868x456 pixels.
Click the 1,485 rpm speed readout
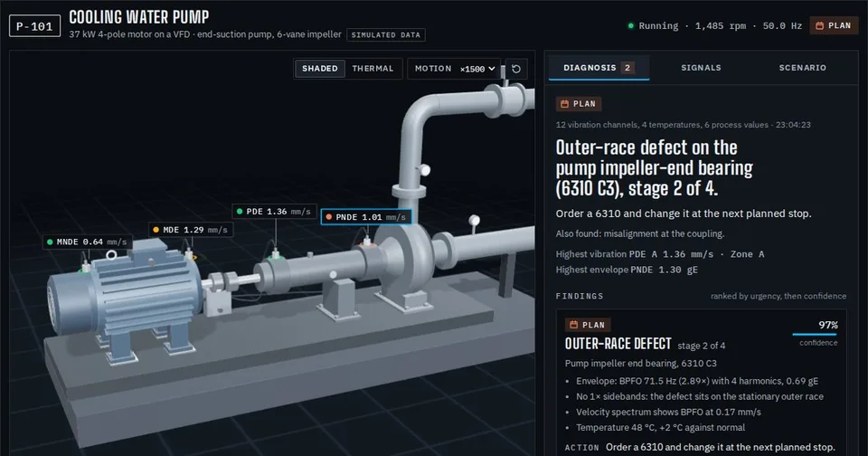pyautogui.click(x=721, y=25)
